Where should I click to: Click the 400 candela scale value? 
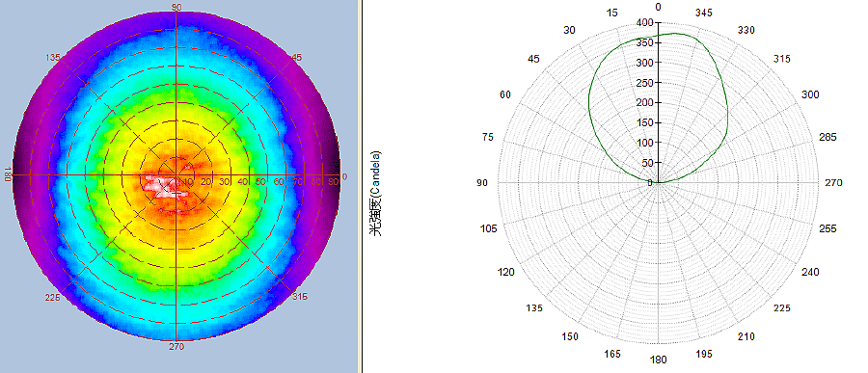tap(645, 23)
